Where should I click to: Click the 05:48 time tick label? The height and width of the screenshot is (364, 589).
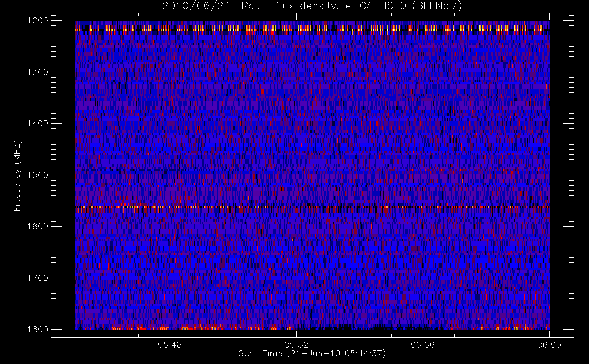tap(170, 345)
